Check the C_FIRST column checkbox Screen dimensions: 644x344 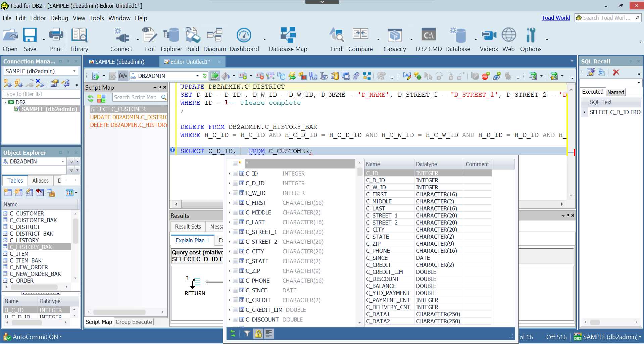235,203
